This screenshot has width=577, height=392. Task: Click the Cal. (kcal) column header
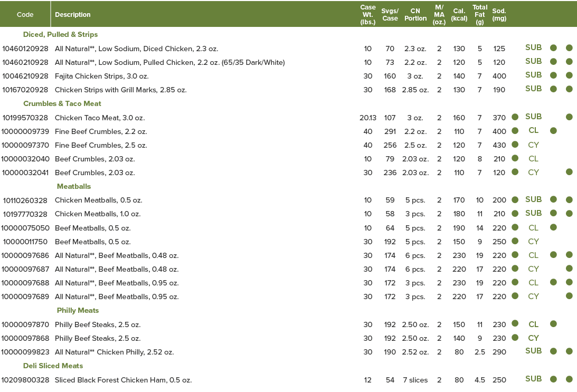coord(459,15)
